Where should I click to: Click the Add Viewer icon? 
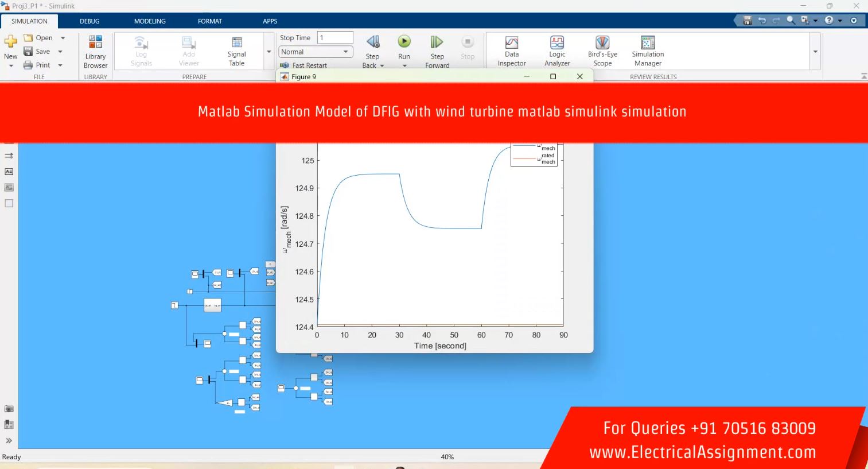click(189, 42)
